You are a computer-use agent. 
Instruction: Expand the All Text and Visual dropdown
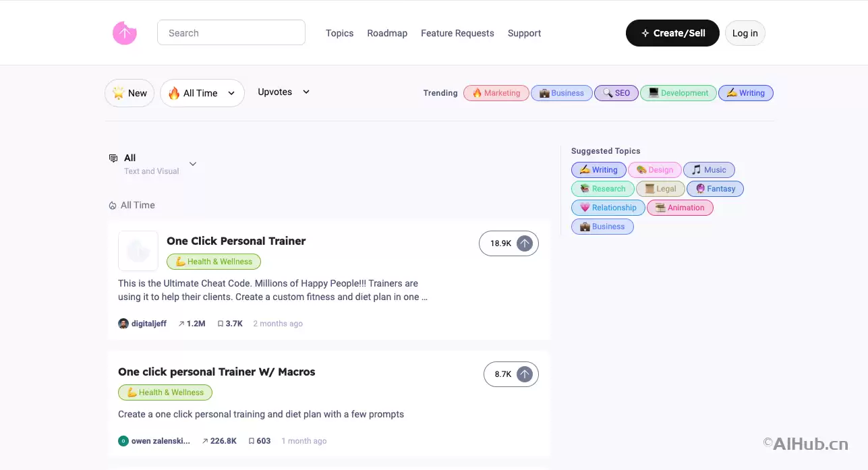[x=153, y=164]
